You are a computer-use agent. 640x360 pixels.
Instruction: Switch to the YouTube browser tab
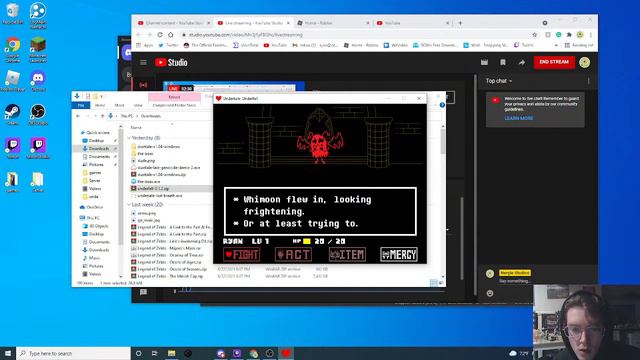pos(413,23)
